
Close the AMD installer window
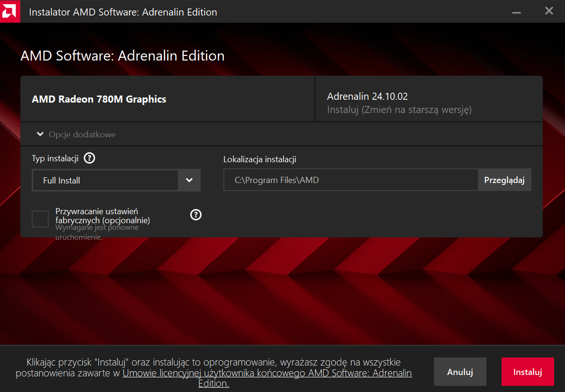coord(549,11)
